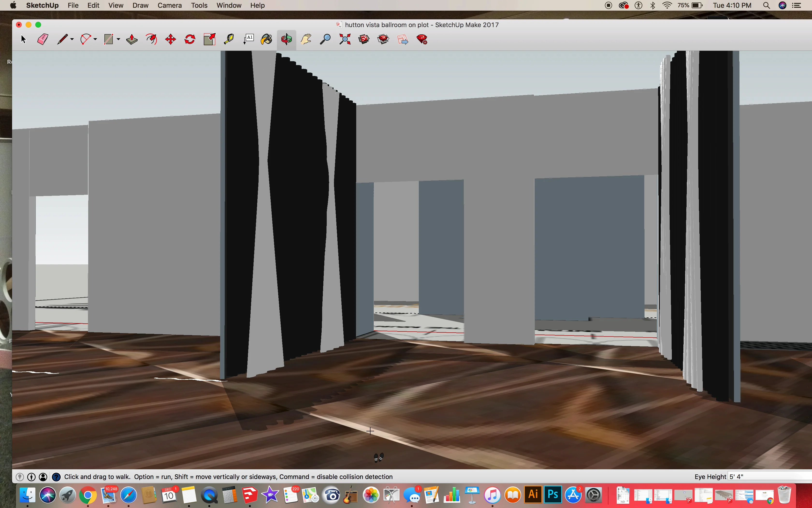The height and width of the screenshot is (508, 812).
Task: Open Spotlight search in menu bar
Action: click(766, 5)
